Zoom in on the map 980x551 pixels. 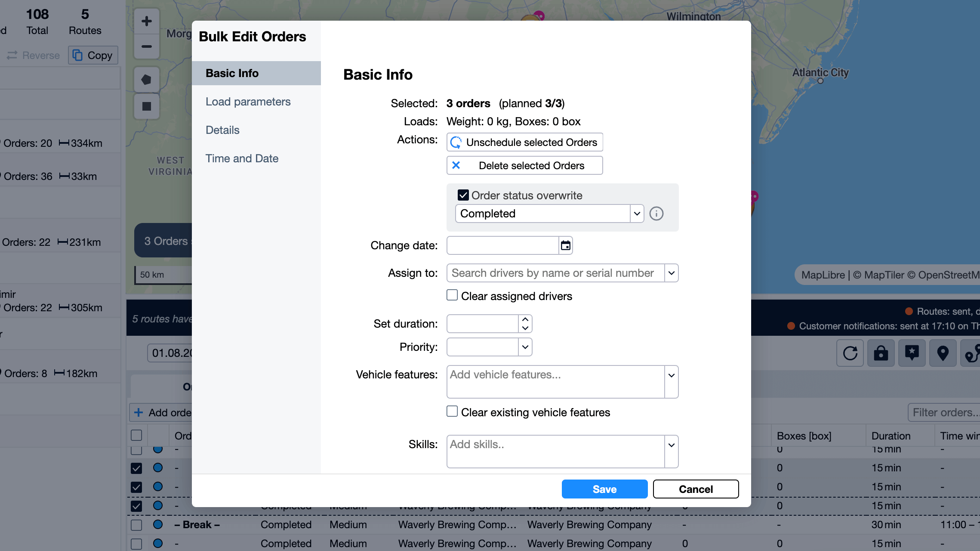pos(146,21)
